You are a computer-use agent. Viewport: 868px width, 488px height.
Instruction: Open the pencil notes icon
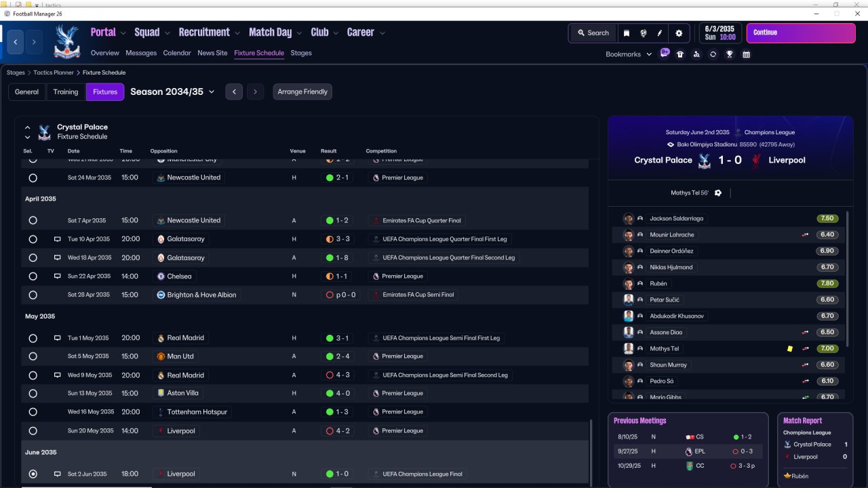659,33
